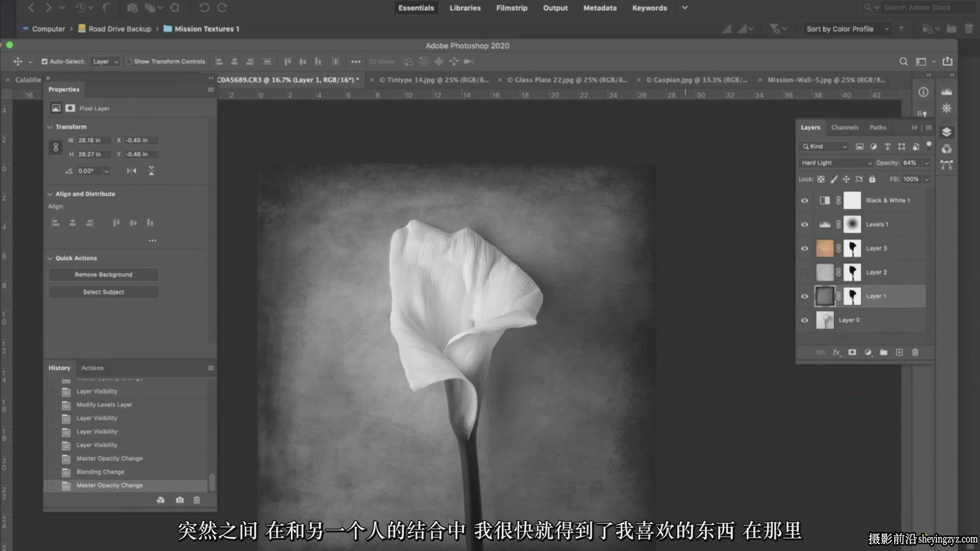This screenshot has width=980, height=551.
Task: Open Auto-Select Layer dropdown
Action: click(105, 62)
